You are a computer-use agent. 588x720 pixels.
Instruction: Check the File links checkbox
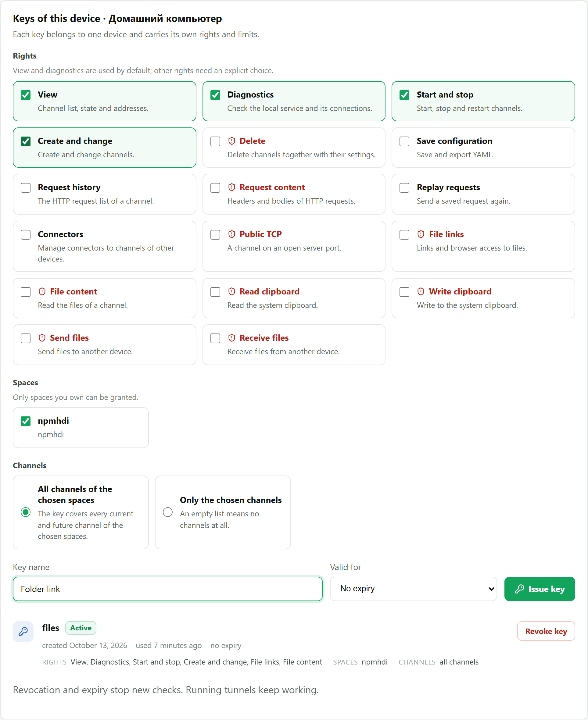(x=404, y=235)
